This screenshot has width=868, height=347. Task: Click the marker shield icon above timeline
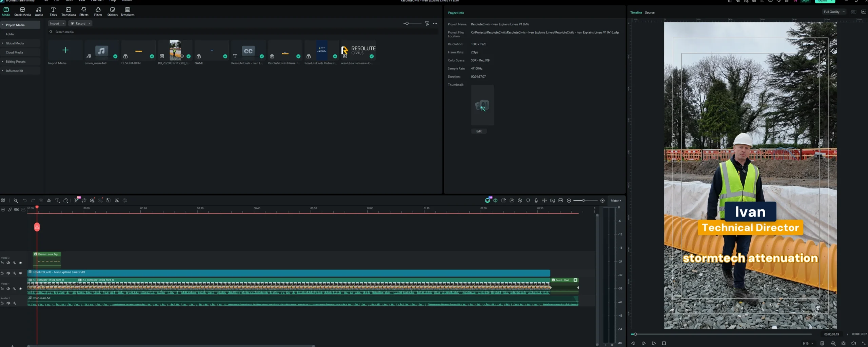pos(528,201)
